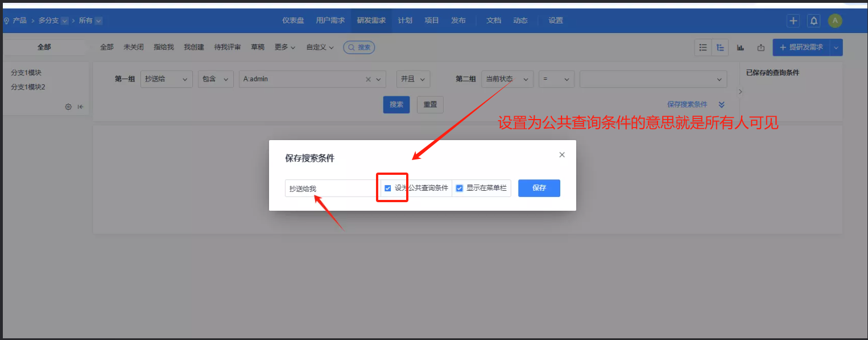This screenshot has height=340, width=868.
Task: Open the 设置 tab
Action: (x=556, y=21)
